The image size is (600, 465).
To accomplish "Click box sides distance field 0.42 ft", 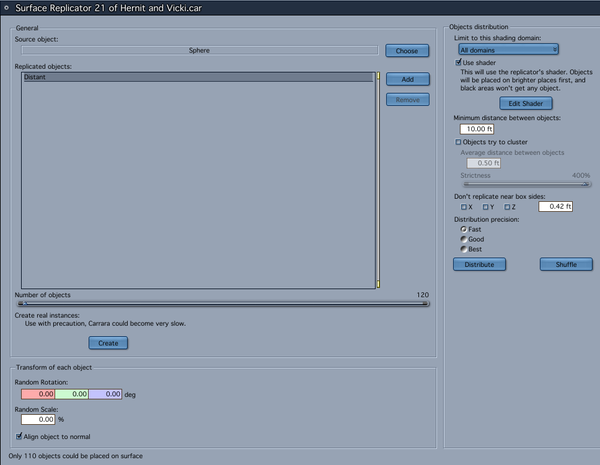I will 556,207.
